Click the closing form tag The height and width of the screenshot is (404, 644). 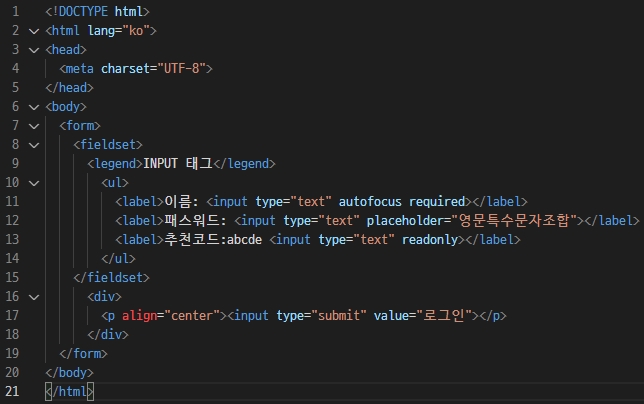click(x=83, y=354)
